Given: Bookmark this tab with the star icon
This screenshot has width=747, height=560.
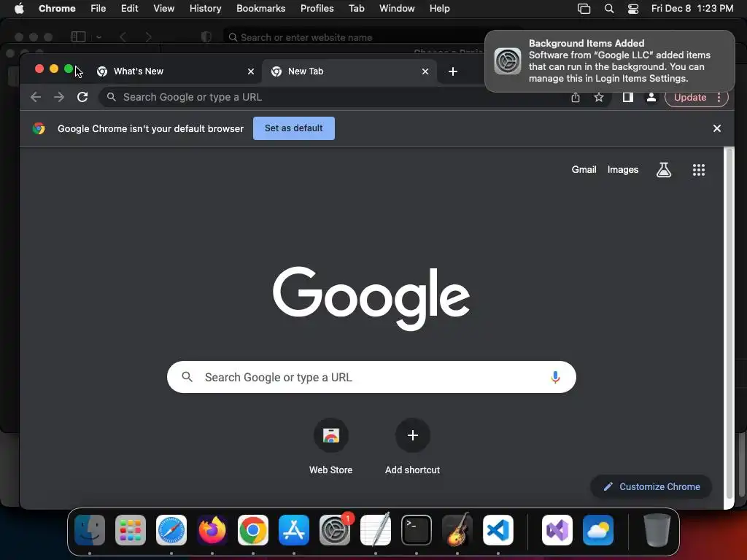Looking at the screenshot, I should [599, 98].
